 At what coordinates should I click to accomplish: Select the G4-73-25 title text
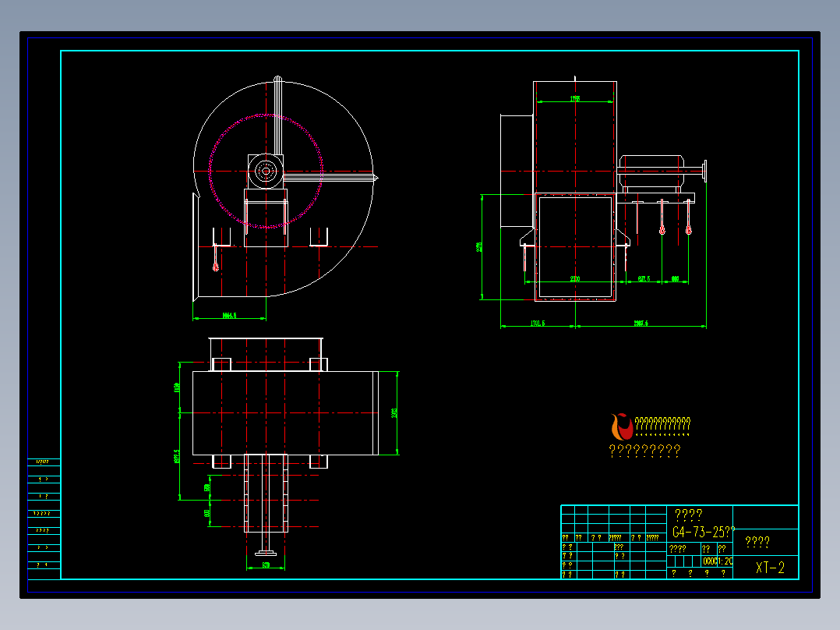click(x=704, y=531)
